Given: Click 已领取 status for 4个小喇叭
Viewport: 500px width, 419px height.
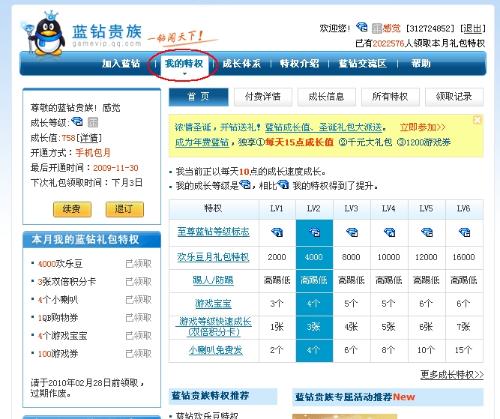Looking at the screenshot, I should pos(138,300).
